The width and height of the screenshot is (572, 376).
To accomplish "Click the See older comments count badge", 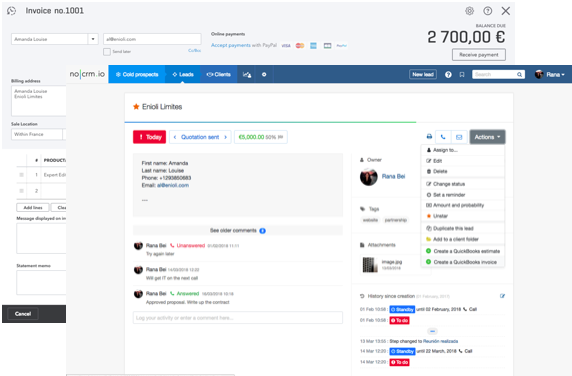I will 262,230.
